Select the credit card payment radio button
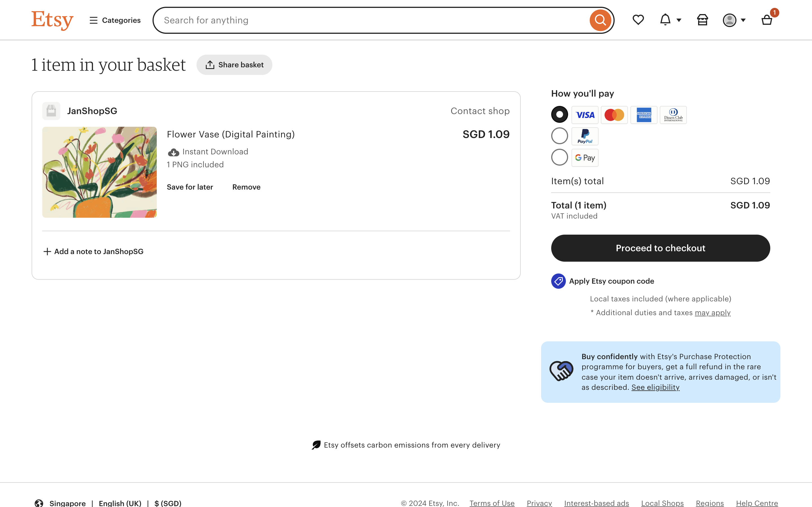 559,115
